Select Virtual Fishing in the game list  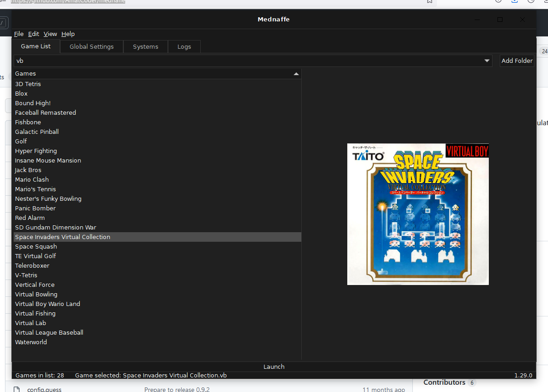point(157,313)
